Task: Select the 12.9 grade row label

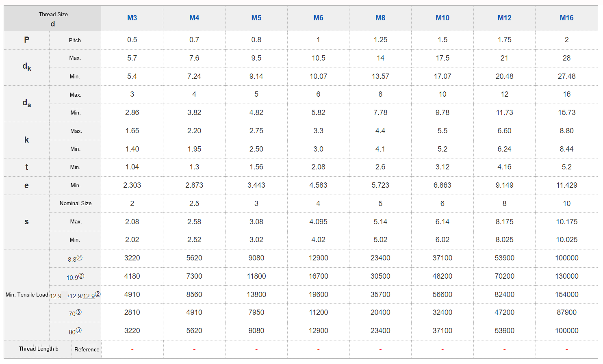Action: pyautogui.click(x=75, y=295)
